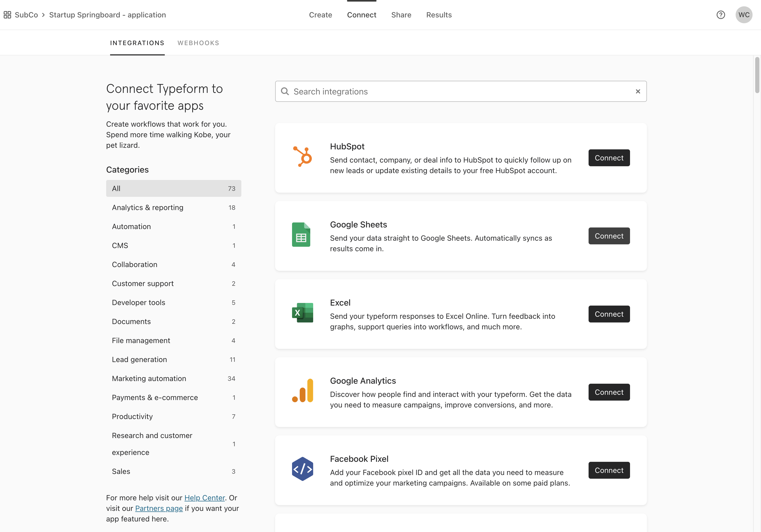The image size is (761, 532).
Task: Switch to the Webhooks sub-tab
Action: point(198,43)
